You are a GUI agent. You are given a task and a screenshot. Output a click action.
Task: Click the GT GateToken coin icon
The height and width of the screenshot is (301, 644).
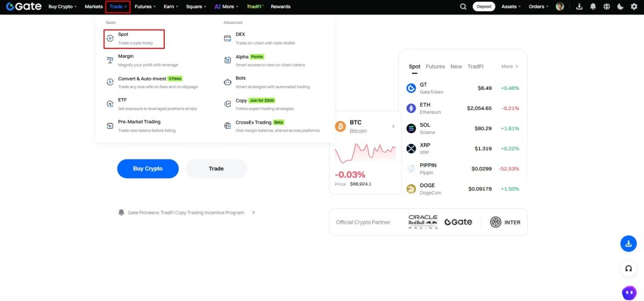pos(411,88)
